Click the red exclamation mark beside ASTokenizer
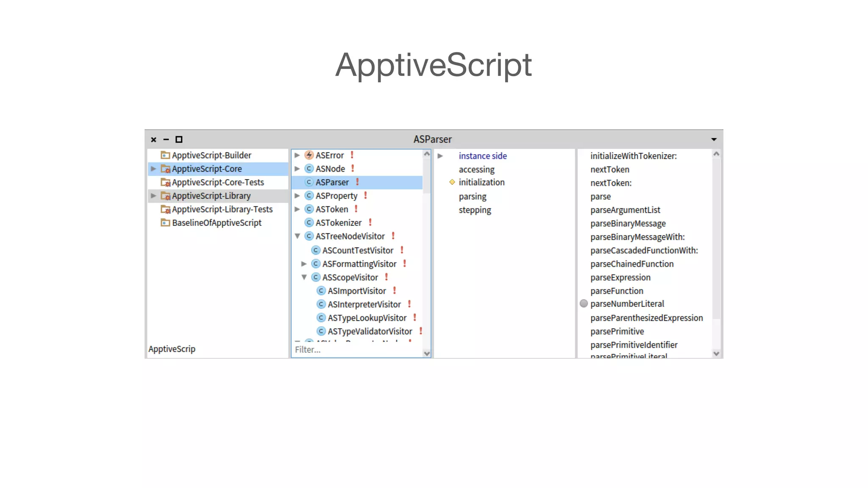This screenshot has height=488, width=868. click(x=370, y=222)
